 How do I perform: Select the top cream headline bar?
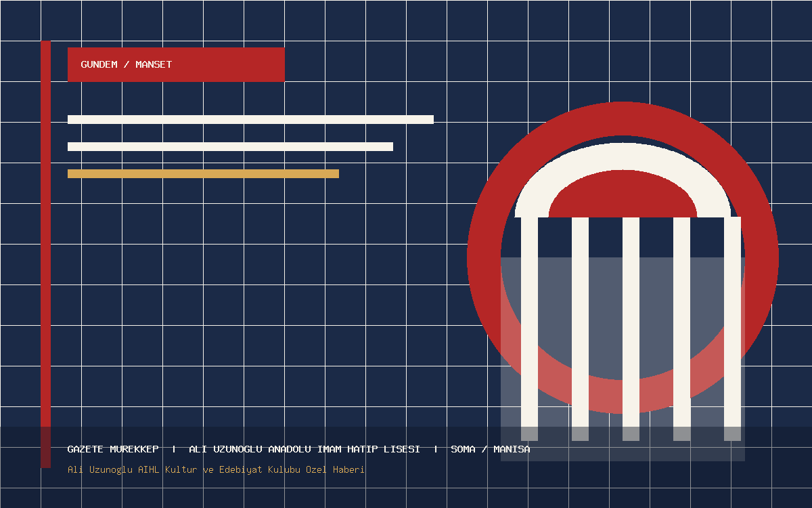250,119
